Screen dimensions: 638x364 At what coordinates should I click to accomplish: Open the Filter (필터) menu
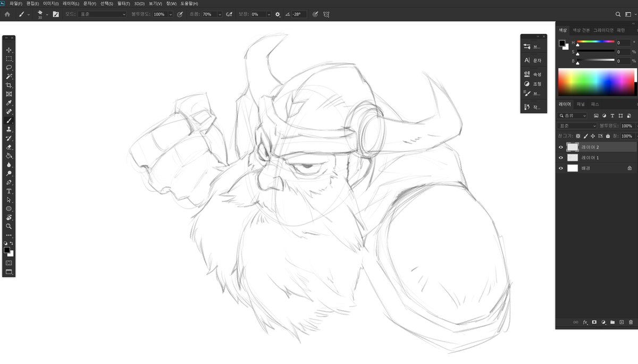pyautogui.click(x=123, y=4)
